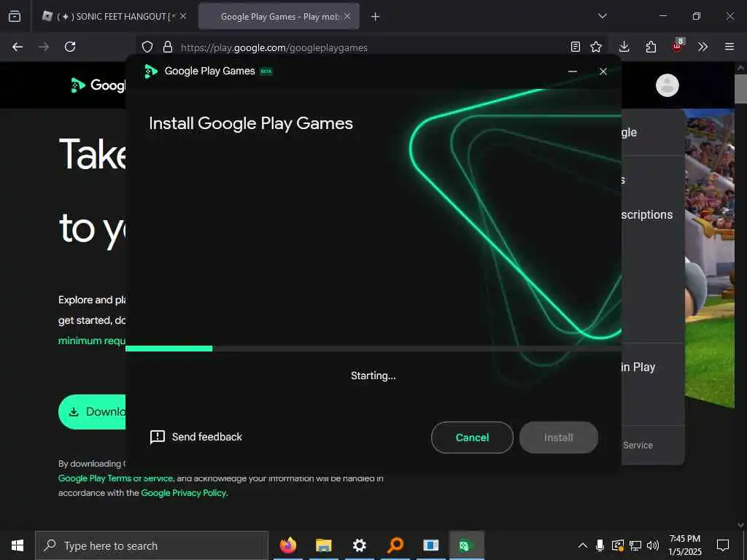The height and width of the screenshot is (560, 747).
Task: Open the volume speaker control
Action: click(x=653, y=545)
